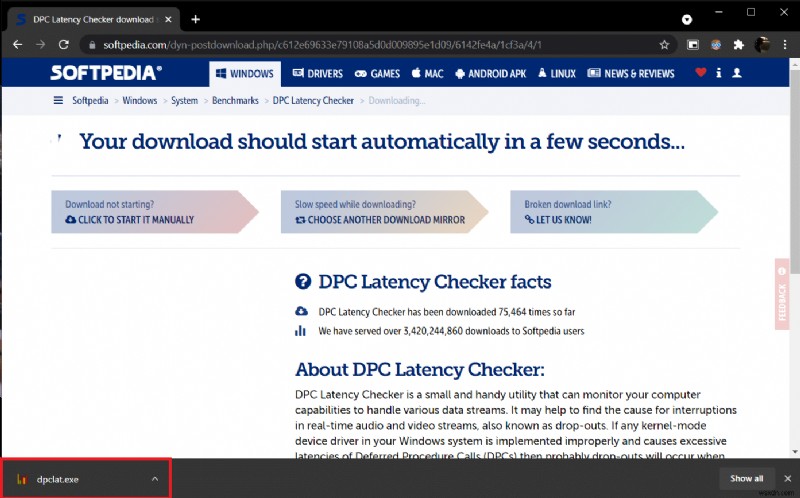The width and height of the screenshot is (800, 498).
Task: Reload the Softpedia page
Action: click(x=64, y=45)
